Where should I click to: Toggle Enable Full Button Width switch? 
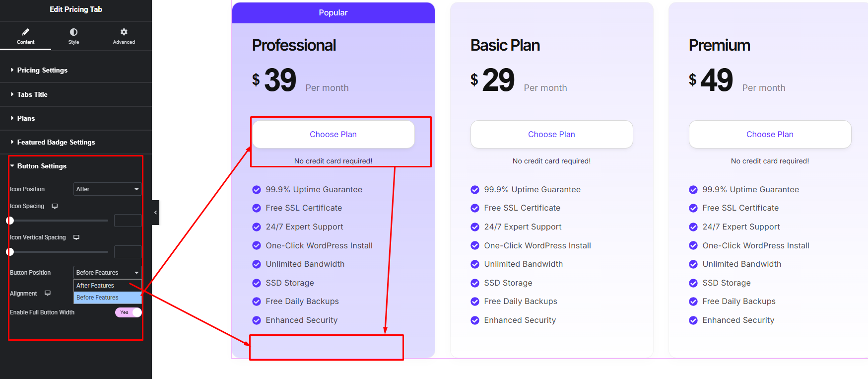[x=129, y=312]
